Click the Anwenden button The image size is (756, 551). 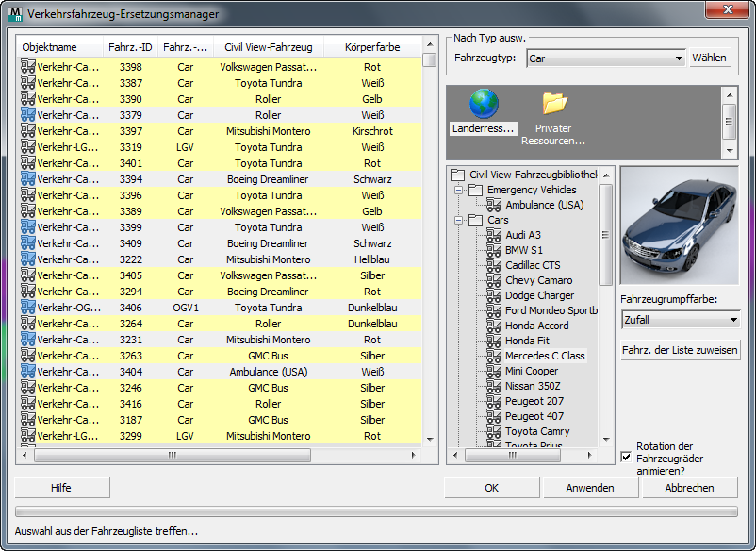[x=590, y=488]
